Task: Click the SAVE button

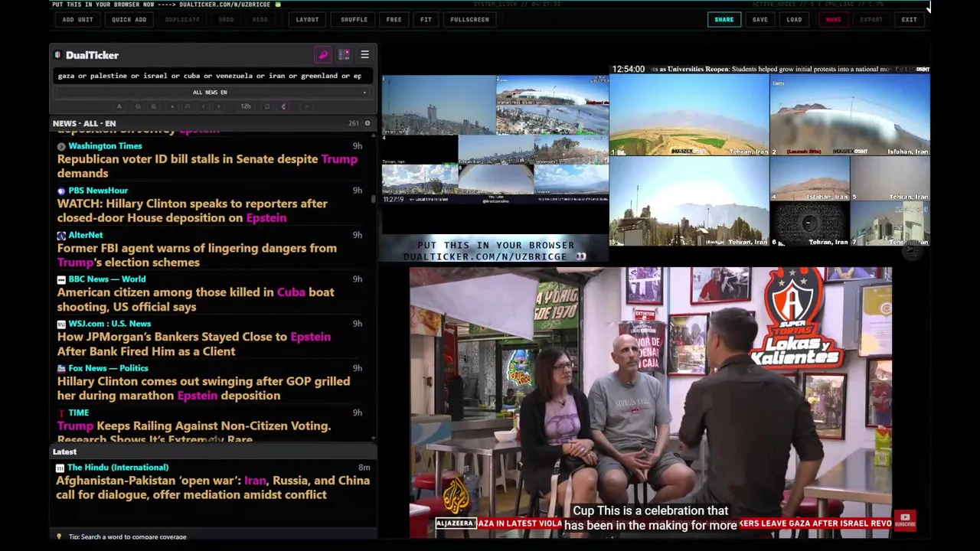Action: [x=759, y=19]
